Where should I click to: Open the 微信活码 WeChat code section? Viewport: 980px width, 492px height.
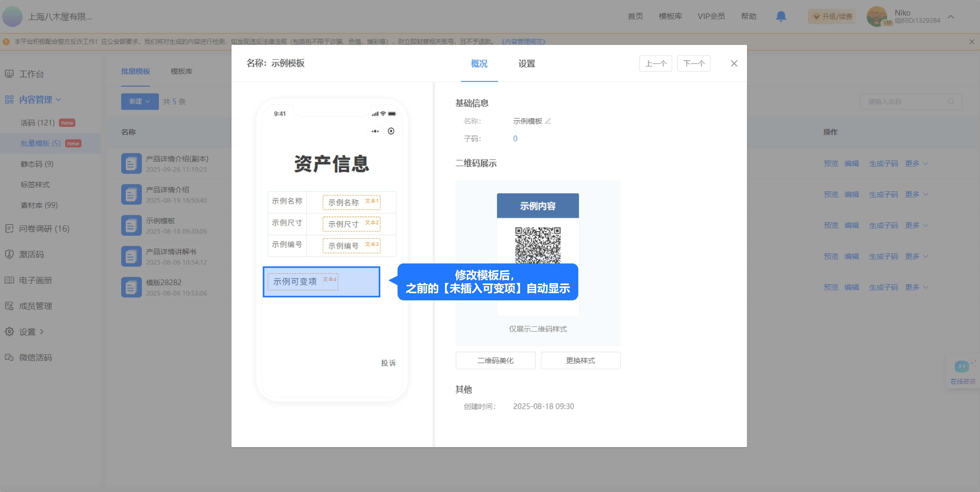tap(35, 357)
